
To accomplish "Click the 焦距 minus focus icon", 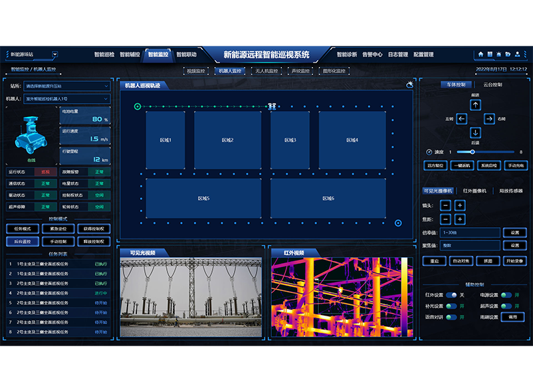I will [445, 219].
